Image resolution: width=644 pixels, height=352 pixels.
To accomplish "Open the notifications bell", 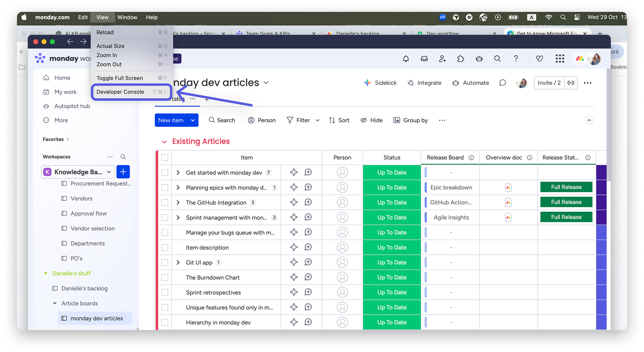I will [406, 59].
